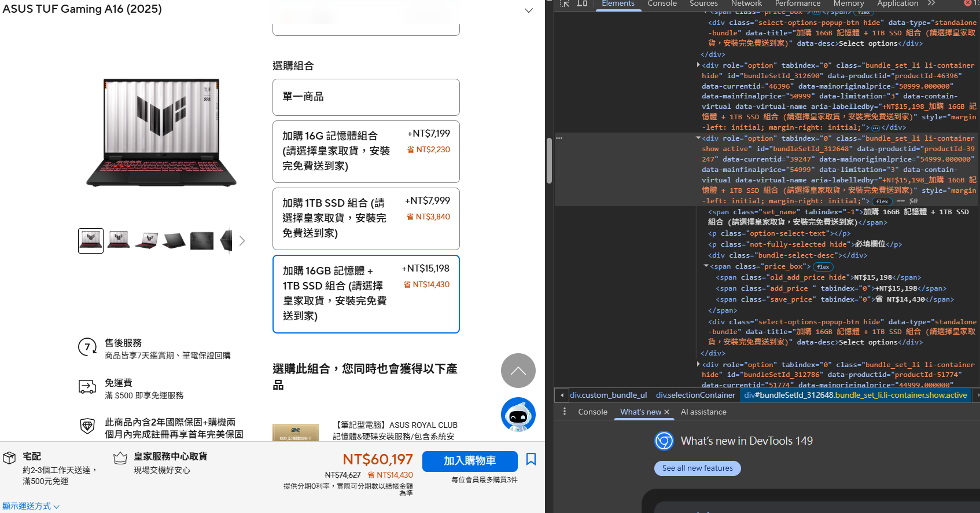Open the Sources tab
The width and height of the screenshot is (980, 513).
tap(703, 3)
